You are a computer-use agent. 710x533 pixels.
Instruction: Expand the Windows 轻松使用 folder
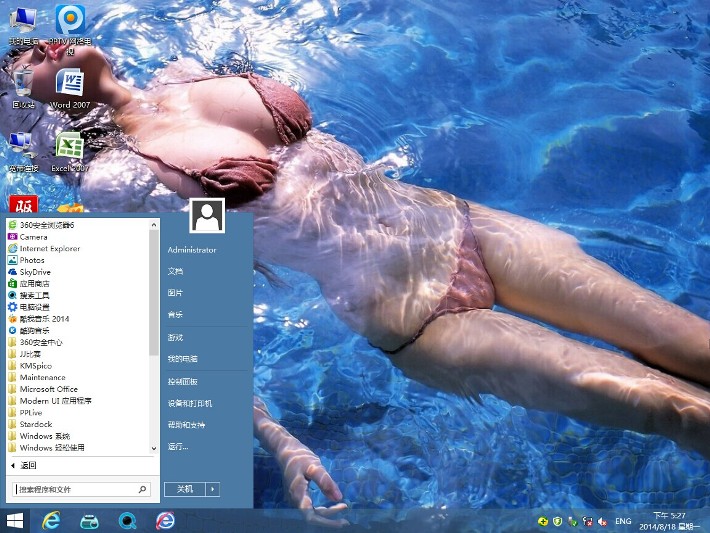(46, 448)
